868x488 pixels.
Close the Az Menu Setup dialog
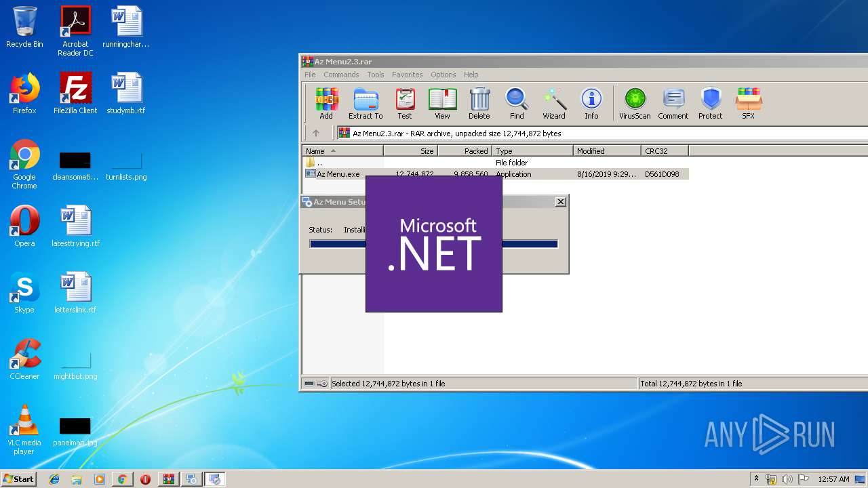tap(561, 202)
